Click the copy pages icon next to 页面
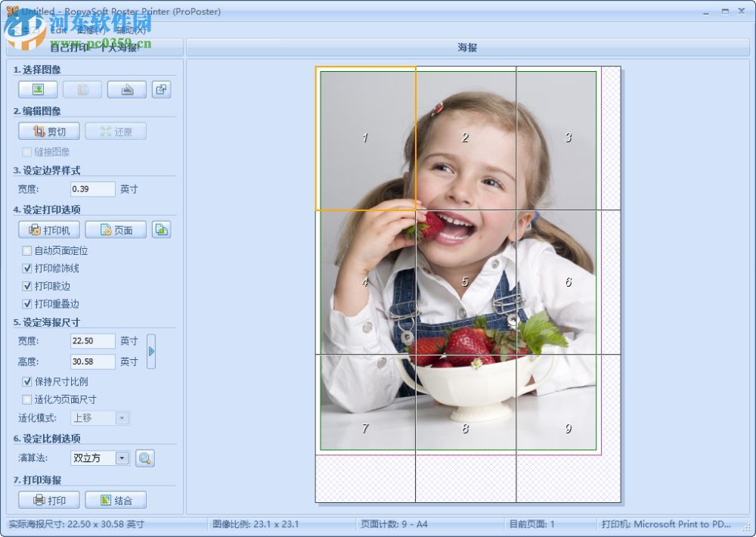756x537 pixels. [161, 229]
